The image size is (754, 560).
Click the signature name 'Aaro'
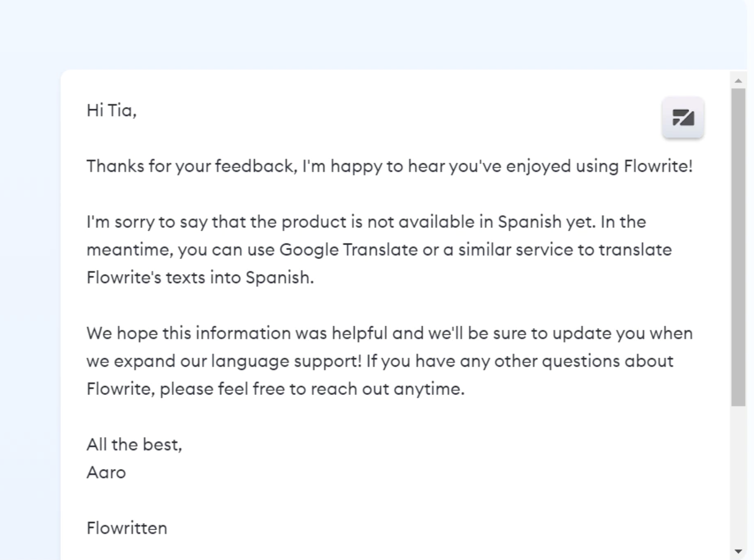(106, 473)
